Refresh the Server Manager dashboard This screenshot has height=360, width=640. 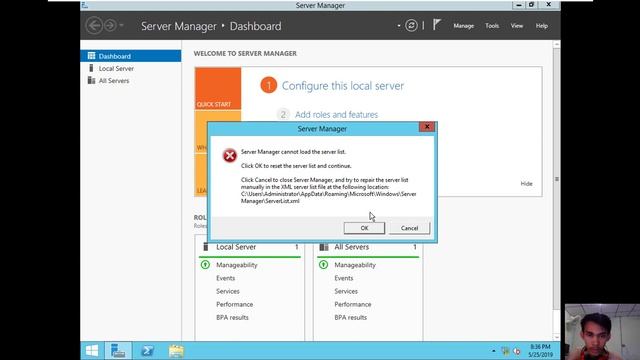coord(411,25)
